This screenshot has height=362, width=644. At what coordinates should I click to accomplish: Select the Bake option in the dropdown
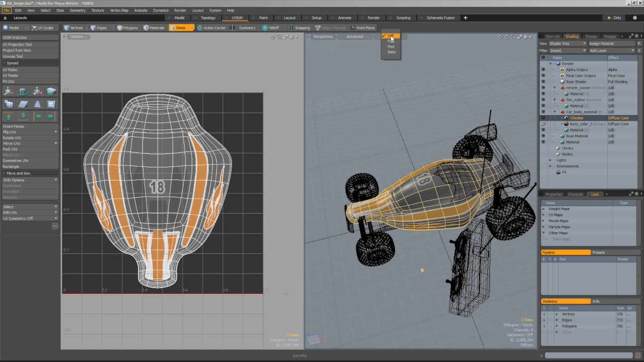tap(391, 52)
